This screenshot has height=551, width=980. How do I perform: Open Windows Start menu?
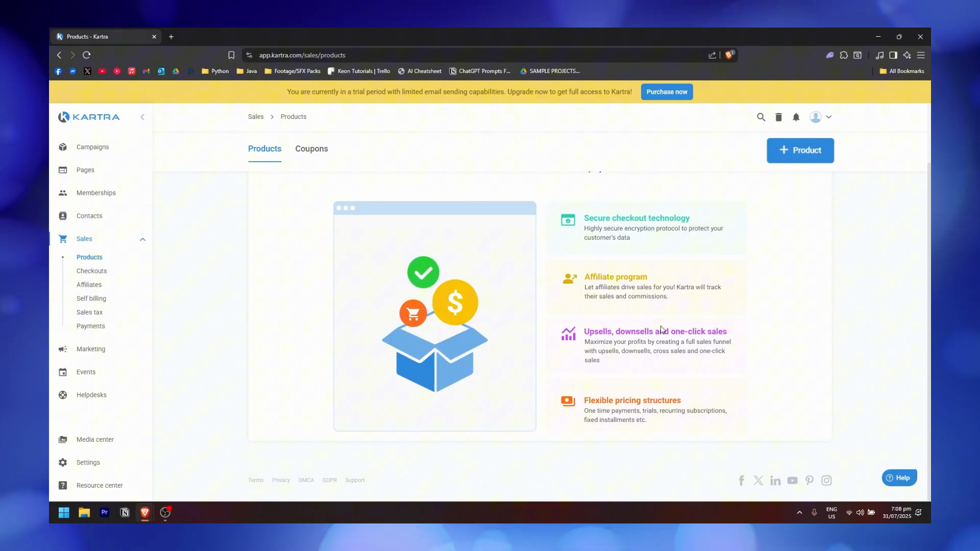64,513
